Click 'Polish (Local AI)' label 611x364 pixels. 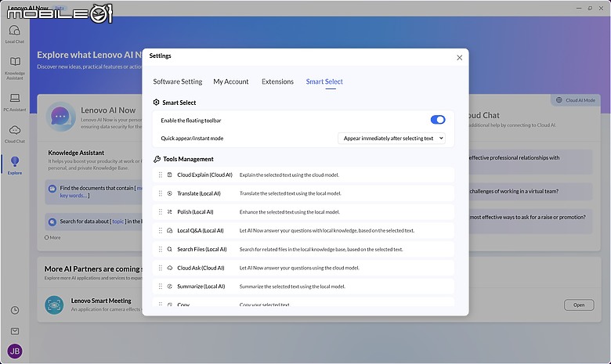click(x=195, y=212)
